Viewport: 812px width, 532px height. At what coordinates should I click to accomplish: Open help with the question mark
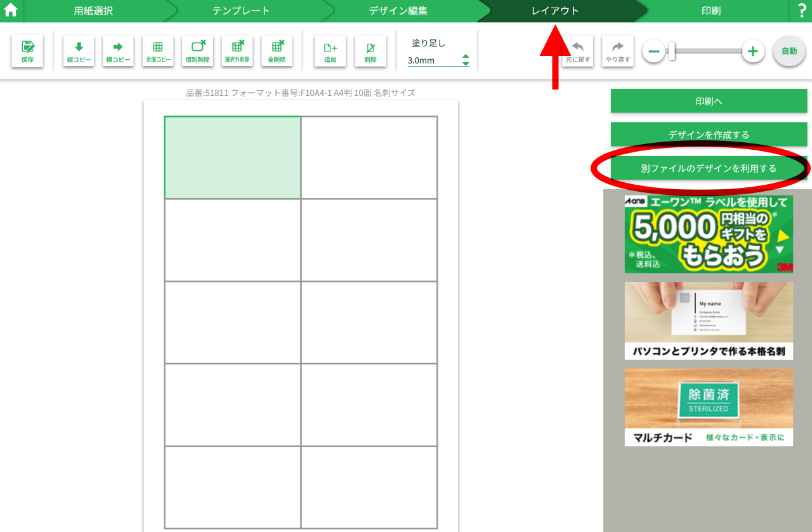pos(801,11)
